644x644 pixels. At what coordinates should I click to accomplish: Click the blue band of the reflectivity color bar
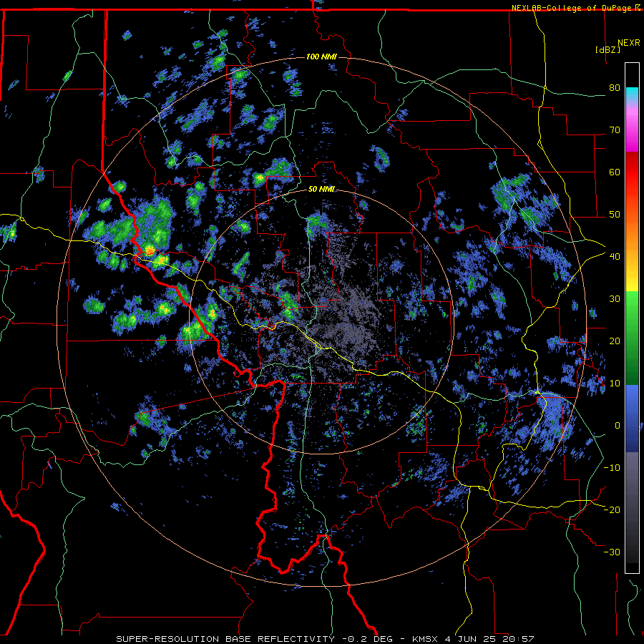(632, 419)
